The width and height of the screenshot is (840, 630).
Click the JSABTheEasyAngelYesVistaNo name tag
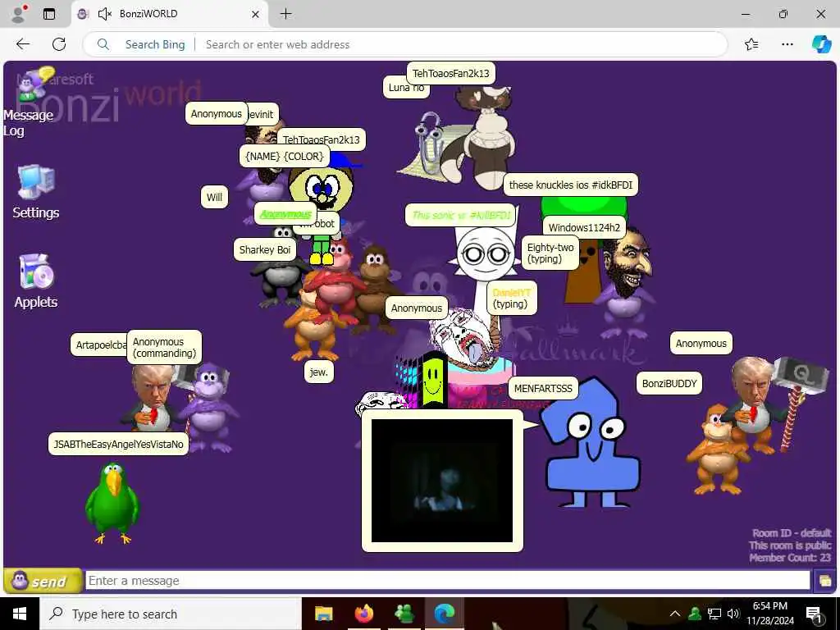(118, 444)
